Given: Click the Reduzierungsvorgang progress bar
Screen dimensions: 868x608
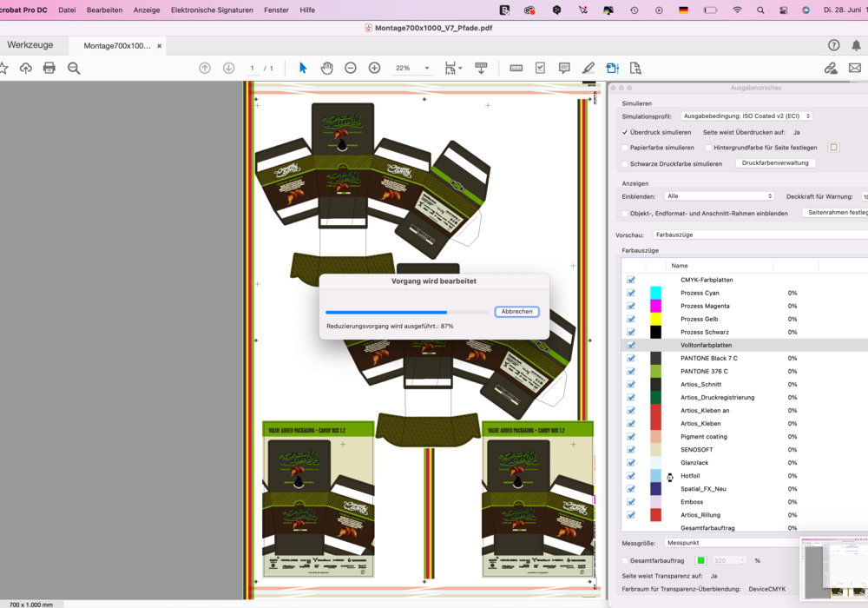Looking at the screenshot, I should tap(407, 313).
